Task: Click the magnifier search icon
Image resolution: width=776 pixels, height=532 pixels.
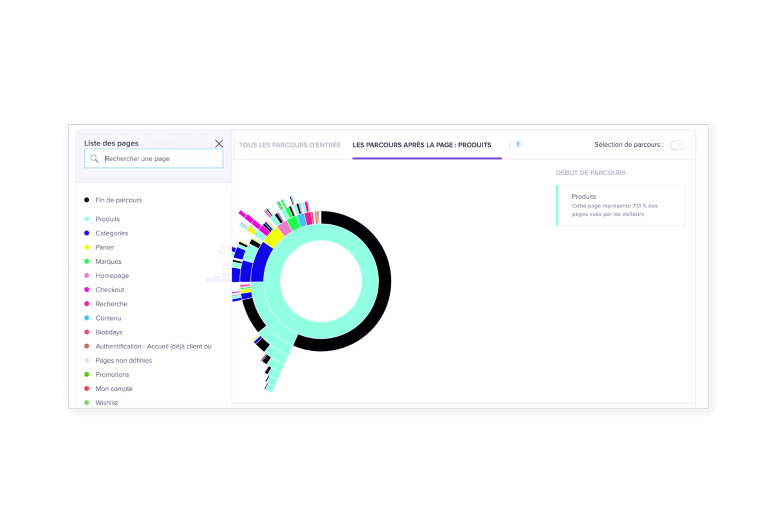Action: point(95,159)
